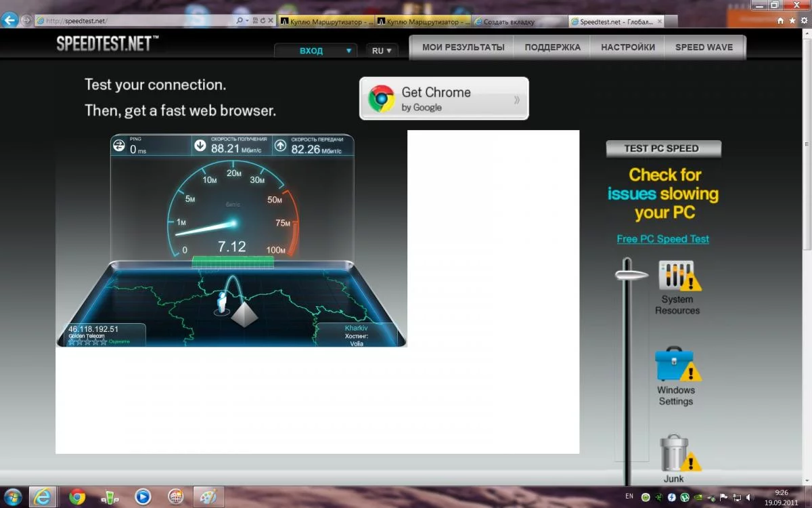The width and height of the screenshot is (812, 508).
Task: Open the favorites star icon
Action: (792, 21)
